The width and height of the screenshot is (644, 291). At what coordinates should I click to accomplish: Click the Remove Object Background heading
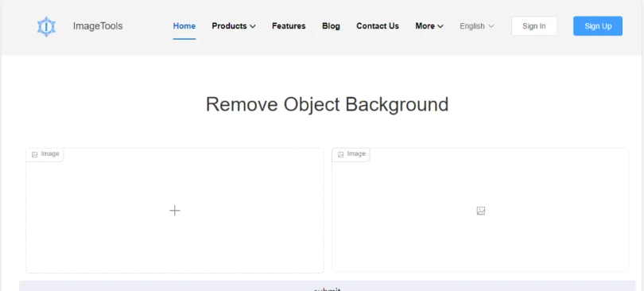327,104
